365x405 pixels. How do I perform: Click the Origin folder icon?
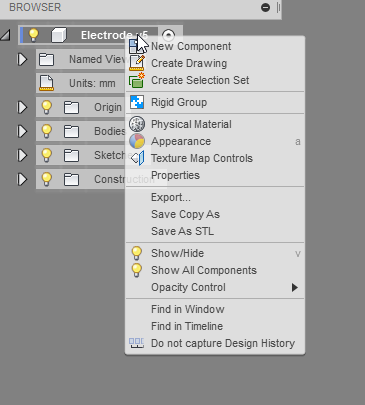(71, 107)
